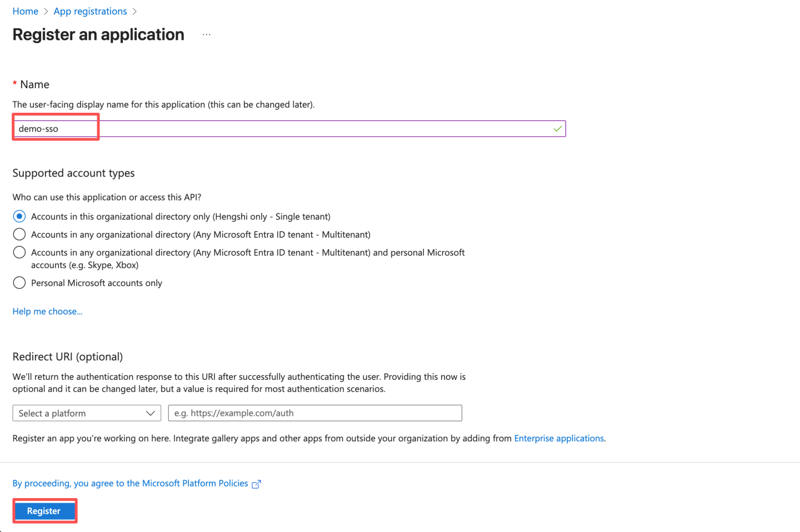
Task: Click the external link icon beside Platform Policies
Action: pyautogui.click(x=256, y=484)
